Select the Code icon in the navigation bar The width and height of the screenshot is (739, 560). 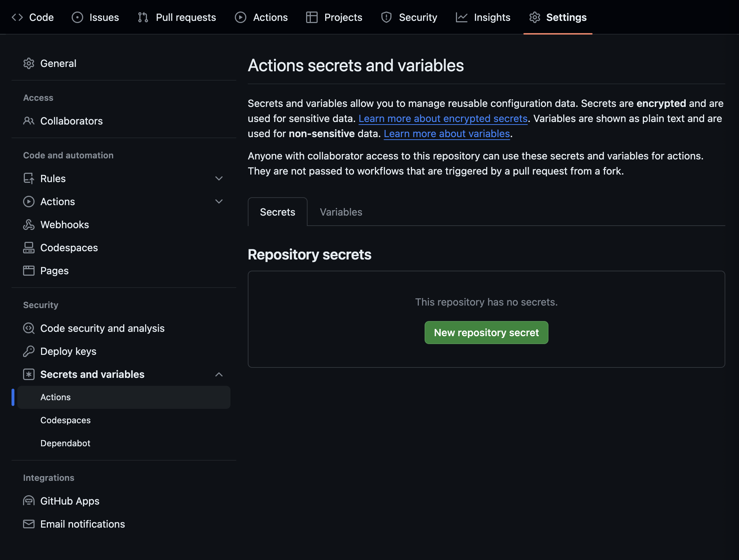click(17, 17)
